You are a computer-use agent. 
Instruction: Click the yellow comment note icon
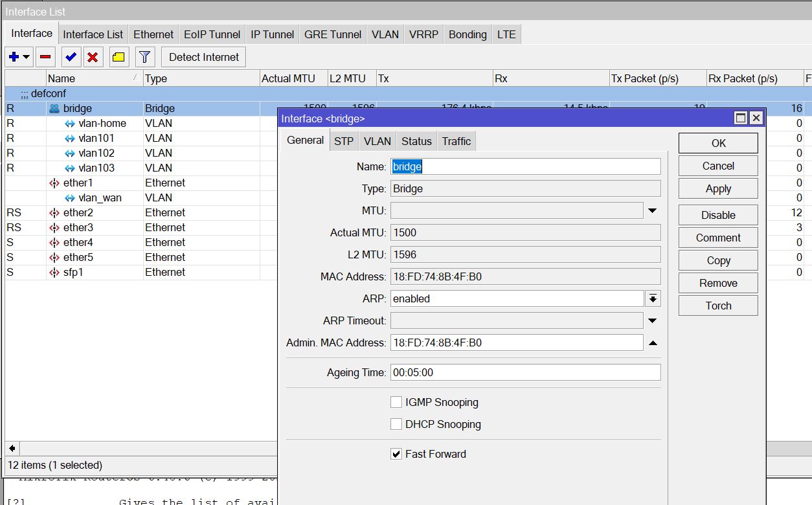click(x=118, y=57)
